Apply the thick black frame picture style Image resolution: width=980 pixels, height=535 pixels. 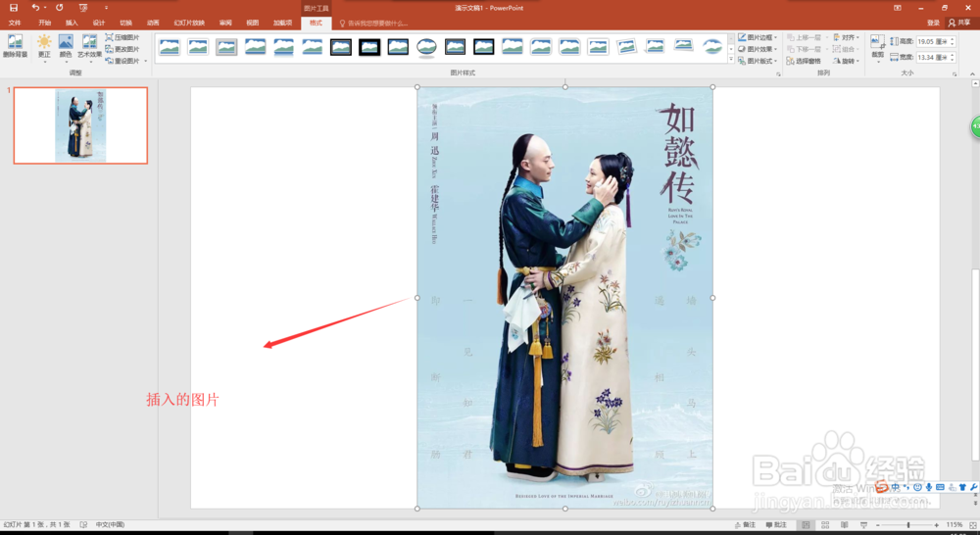point(369,47)
